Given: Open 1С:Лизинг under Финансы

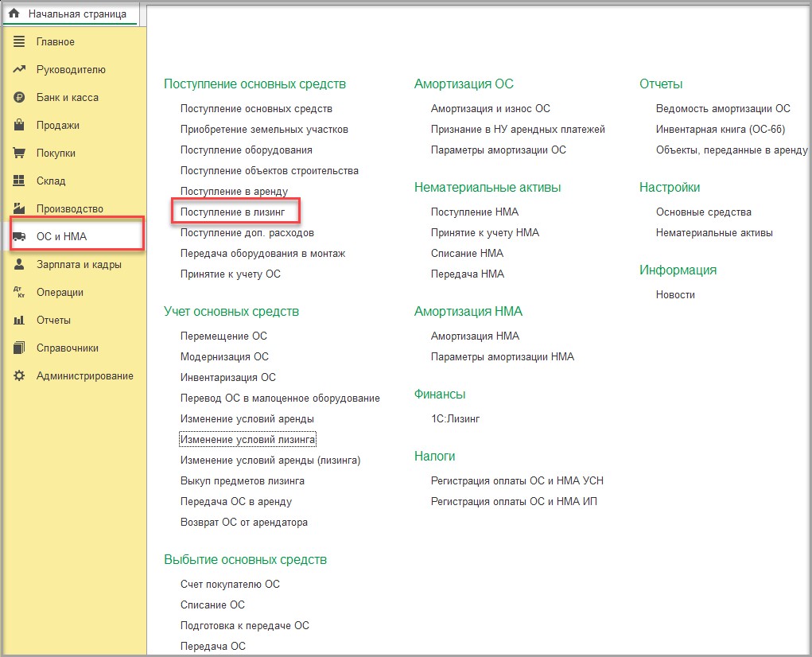Looking at the screenshot, I should coord(455,419).
